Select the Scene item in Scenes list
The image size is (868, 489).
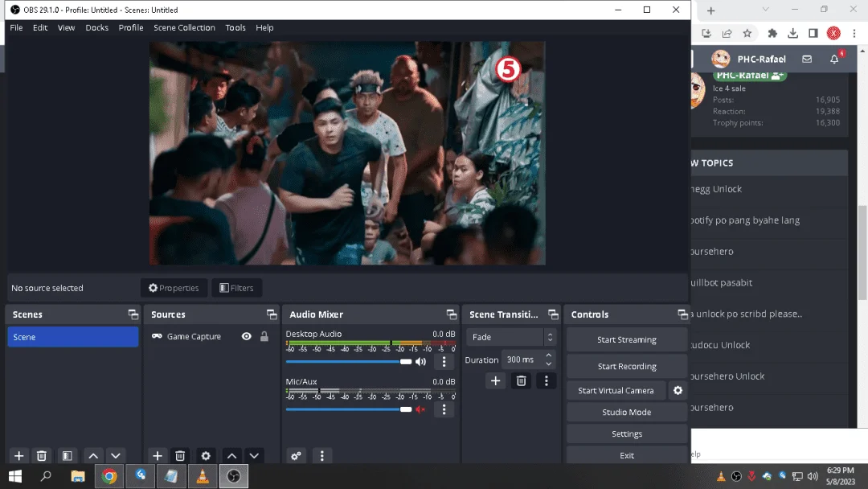[x=72, y=337]
